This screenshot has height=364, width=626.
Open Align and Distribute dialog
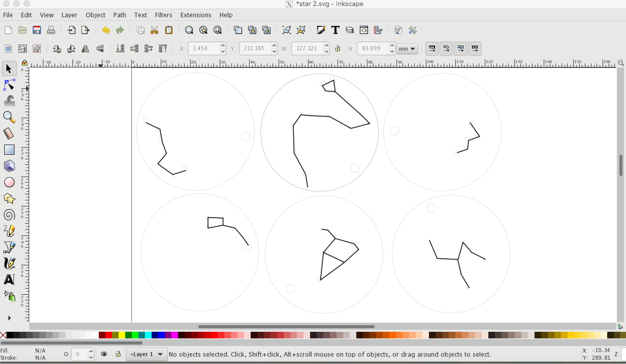pos(378,30)
